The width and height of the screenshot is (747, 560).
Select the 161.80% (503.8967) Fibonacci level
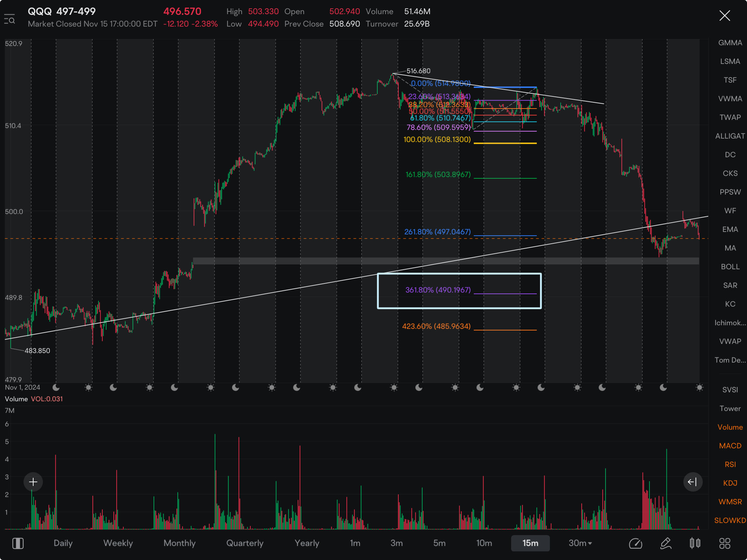(438, 174)
